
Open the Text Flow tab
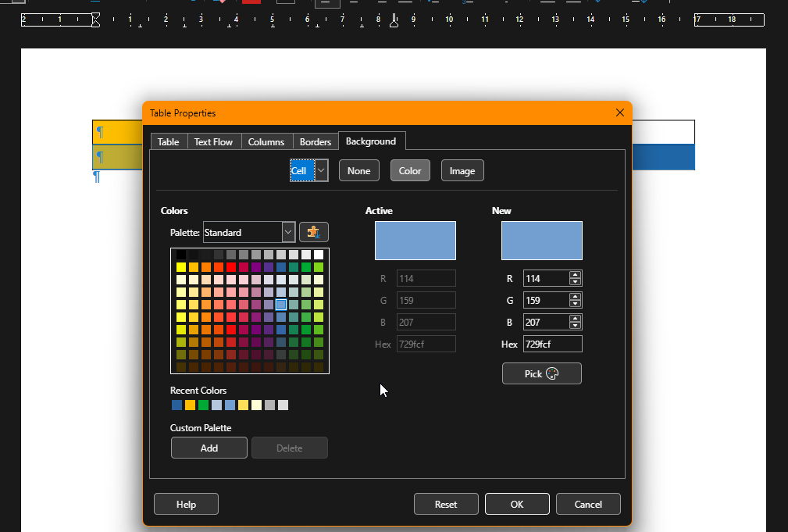pyautogui.click(x=213, y=141)
